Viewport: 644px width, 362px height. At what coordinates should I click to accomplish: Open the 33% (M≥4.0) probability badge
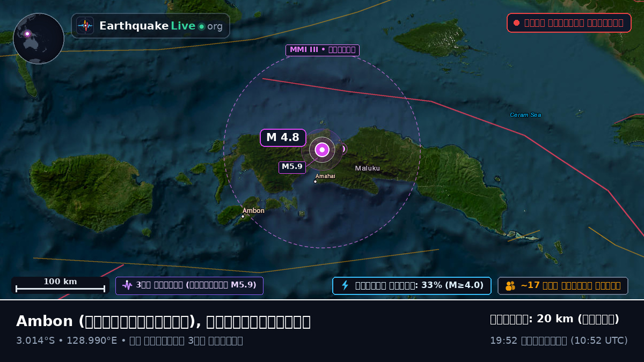click(412, 286)
